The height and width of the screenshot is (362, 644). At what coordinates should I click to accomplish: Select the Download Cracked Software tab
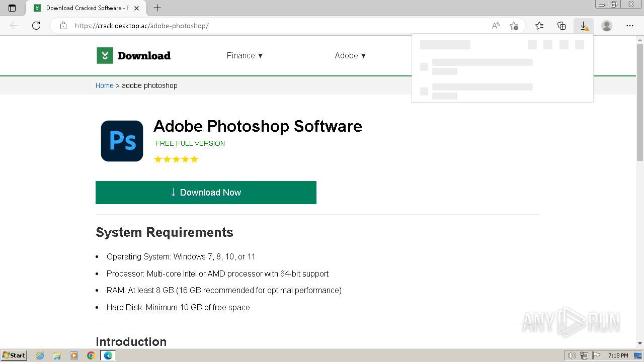tap(87, 8)
